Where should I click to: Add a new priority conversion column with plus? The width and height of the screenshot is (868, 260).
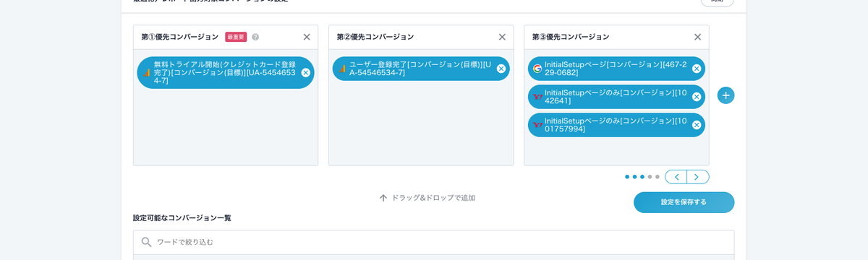tap(726, 95)
